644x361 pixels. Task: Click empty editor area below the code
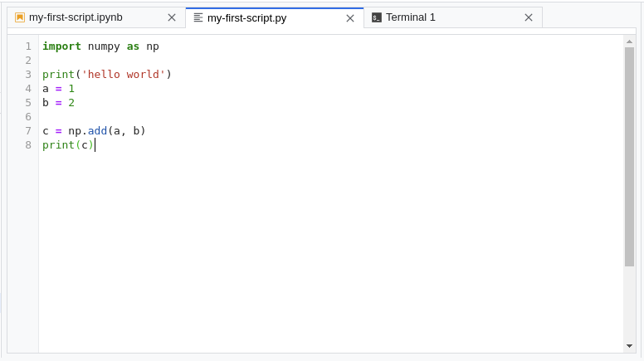point(315,249)
